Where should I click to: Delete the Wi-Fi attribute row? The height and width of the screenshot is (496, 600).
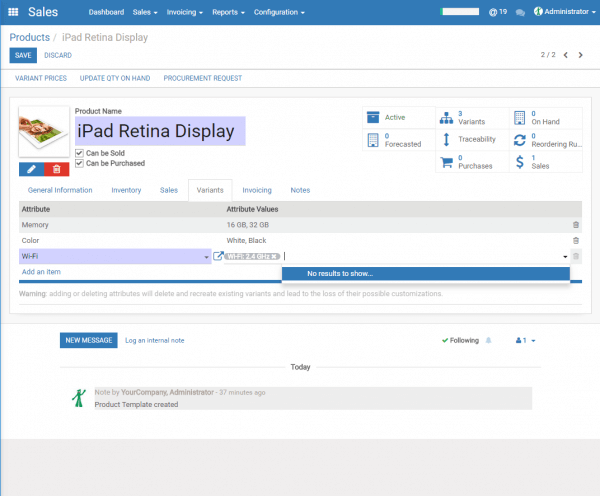point(576,256)
